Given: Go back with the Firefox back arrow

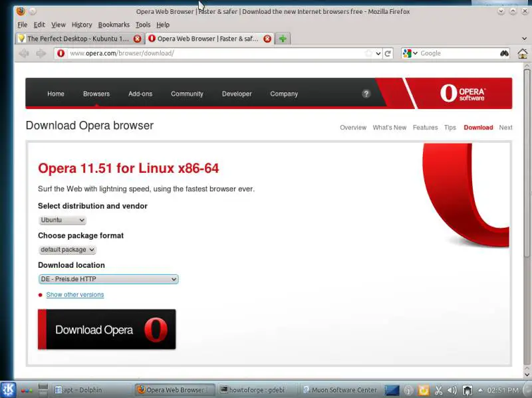Looking at the screenshot, I should coord(24,53).
